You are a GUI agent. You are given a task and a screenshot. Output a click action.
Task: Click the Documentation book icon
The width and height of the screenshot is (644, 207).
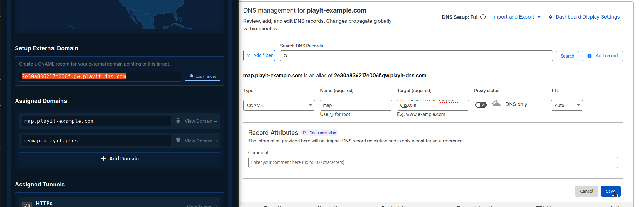click(x=305, y=133)
